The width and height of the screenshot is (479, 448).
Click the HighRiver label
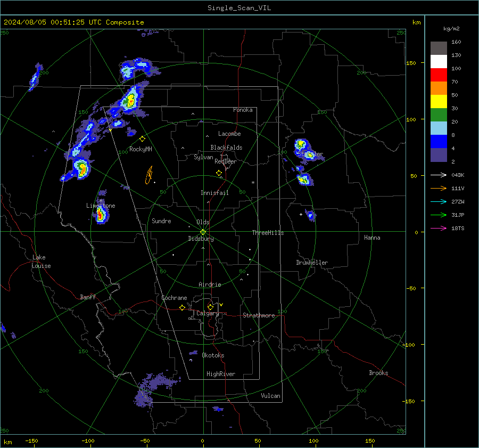(x=221, y=374)
